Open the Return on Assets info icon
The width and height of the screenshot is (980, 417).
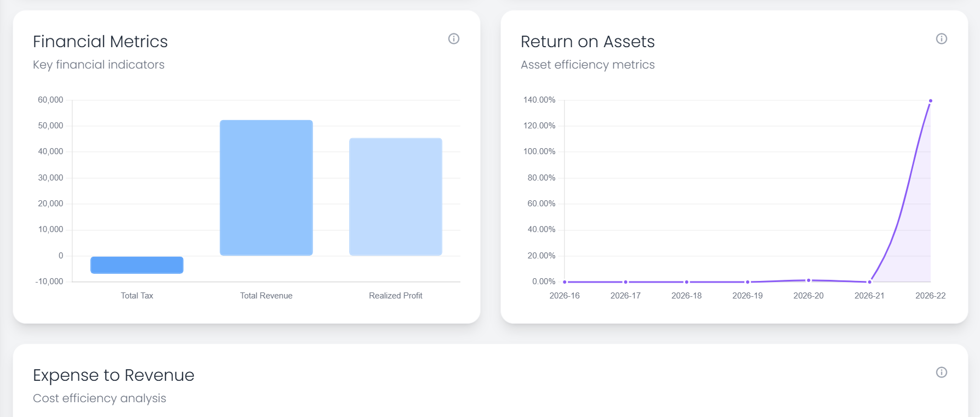pyautogui.click(x=942, y=38)
